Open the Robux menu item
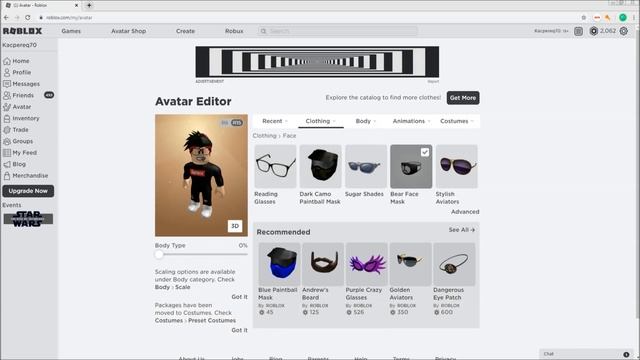Image resolution: width=640 pixels, height=360 pixels. (x=234, y=31)
